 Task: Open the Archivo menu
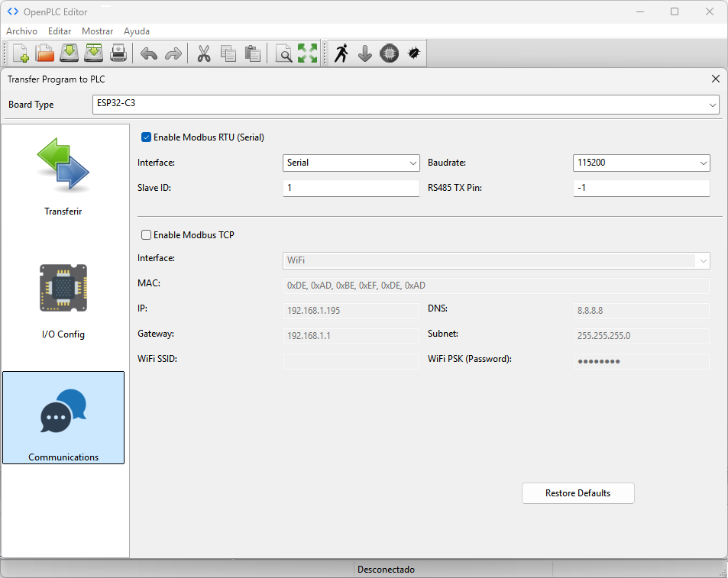(x=22, y=31)
